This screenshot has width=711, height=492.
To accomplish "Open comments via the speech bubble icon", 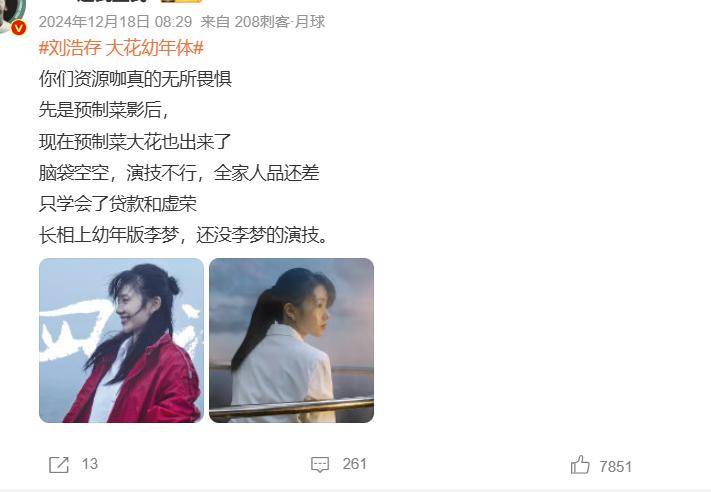I will point(320,464).
